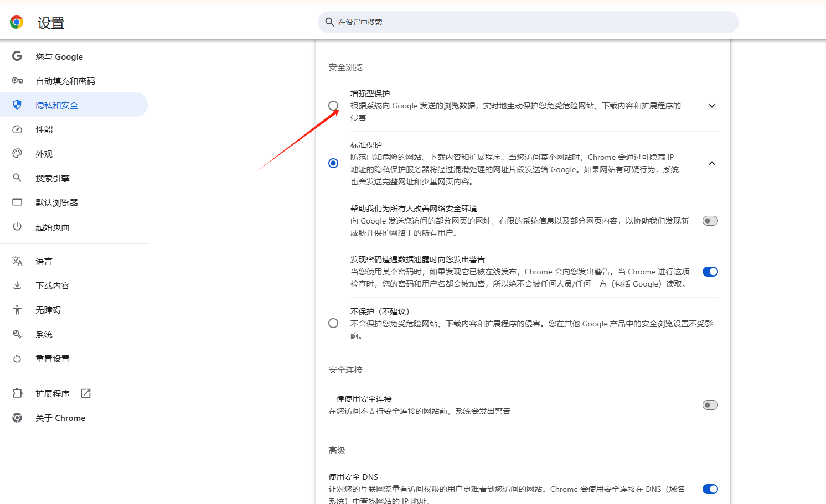This screenshot has height=504, width=826.
Task: Click the 不保护（不建议）option title text
Action: [x=380, y=311]
